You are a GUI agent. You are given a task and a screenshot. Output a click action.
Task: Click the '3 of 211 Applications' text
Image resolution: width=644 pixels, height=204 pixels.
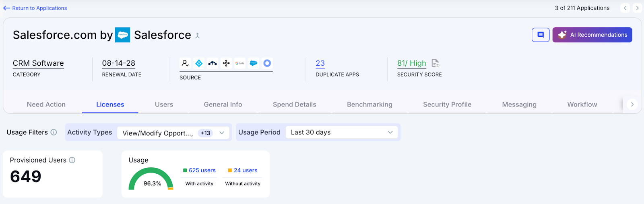(582, 8)
